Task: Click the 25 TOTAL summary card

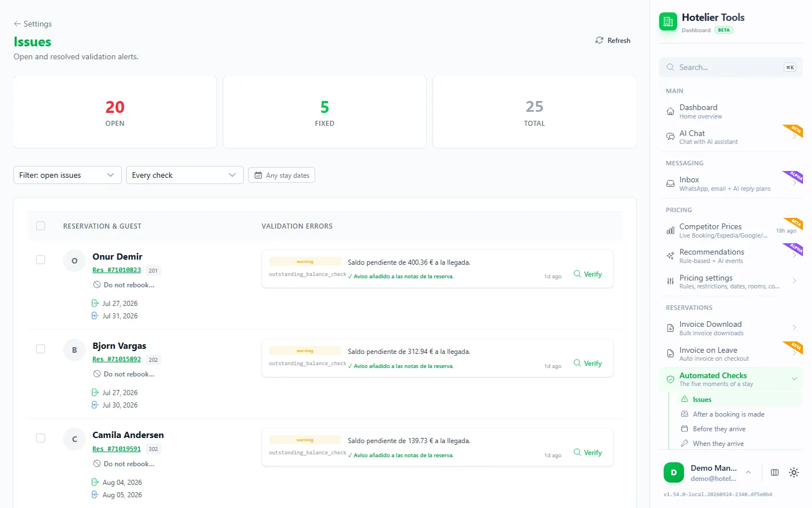Action: click(x=535, y=112)
